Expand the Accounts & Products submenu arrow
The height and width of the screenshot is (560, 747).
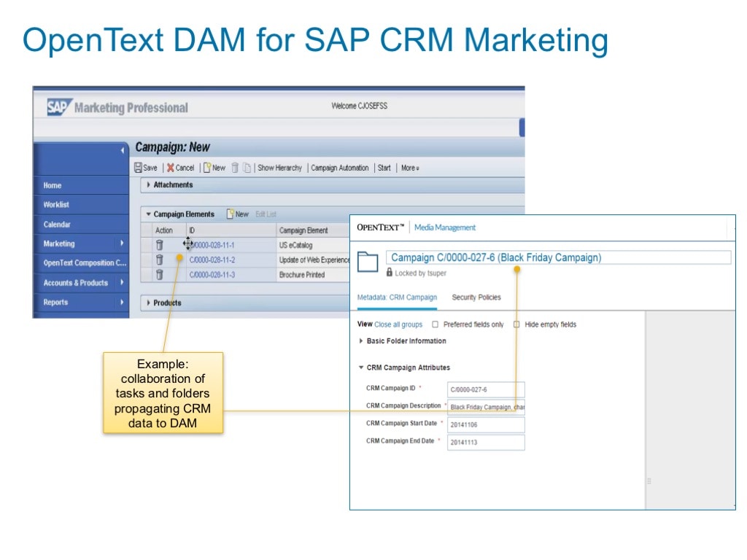[x=122, y=282]
